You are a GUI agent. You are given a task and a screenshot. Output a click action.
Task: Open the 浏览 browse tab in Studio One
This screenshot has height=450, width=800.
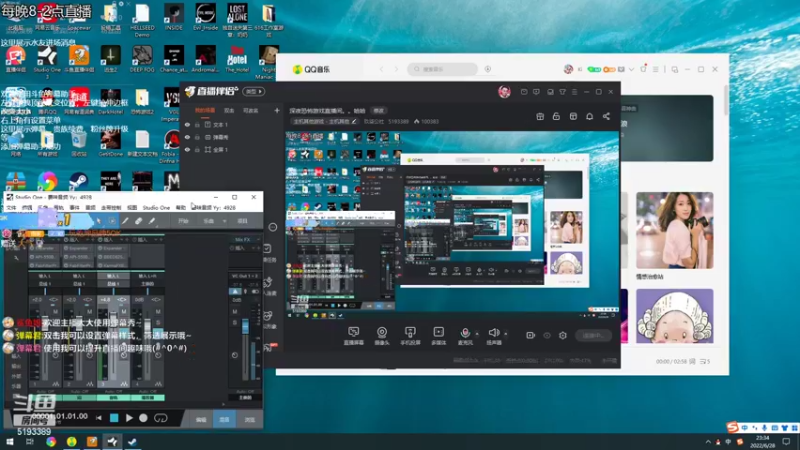(x=249, y=419)
